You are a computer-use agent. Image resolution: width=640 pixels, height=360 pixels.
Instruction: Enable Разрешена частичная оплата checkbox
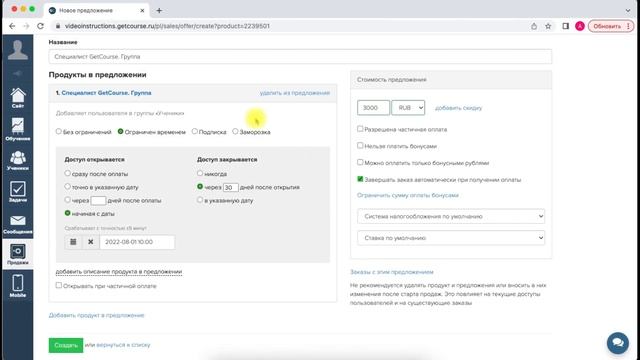click(360, 129)
